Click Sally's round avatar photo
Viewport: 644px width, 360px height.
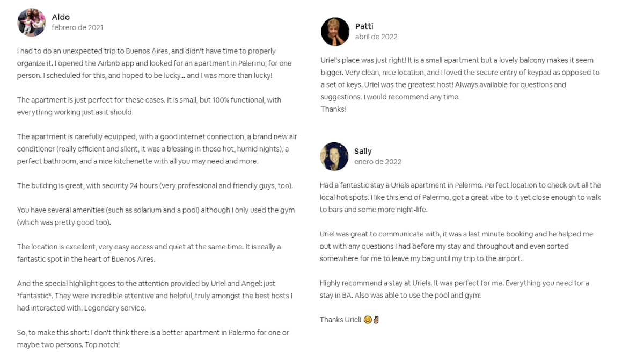click(x=334, y=156)
